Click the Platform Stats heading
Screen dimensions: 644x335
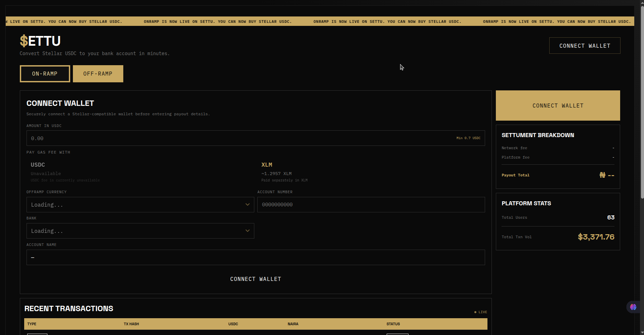point(526,203)
